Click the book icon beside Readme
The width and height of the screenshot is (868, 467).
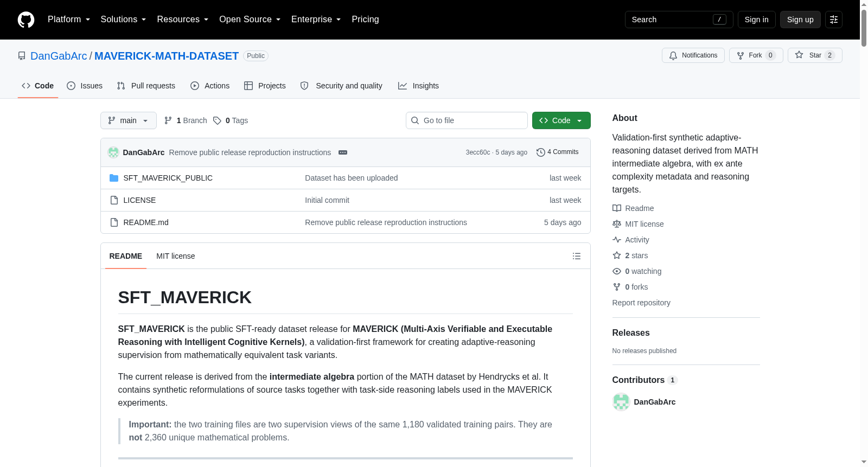[617, 208]
